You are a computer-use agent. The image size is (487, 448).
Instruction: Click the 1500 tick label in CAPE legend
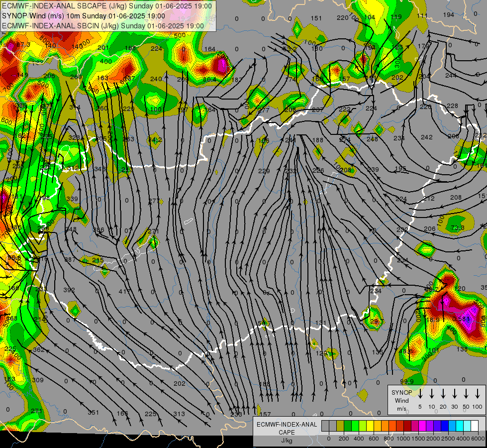(x=418, y=439)
